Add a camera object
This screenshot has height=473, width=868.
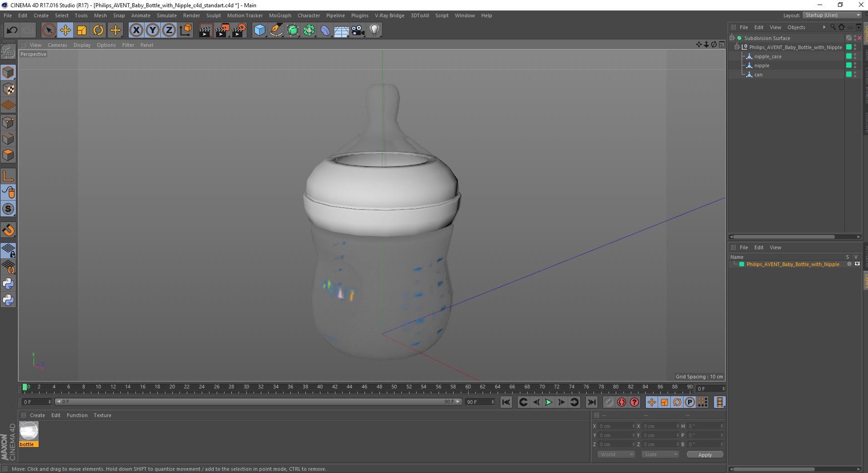pos(358,30)
